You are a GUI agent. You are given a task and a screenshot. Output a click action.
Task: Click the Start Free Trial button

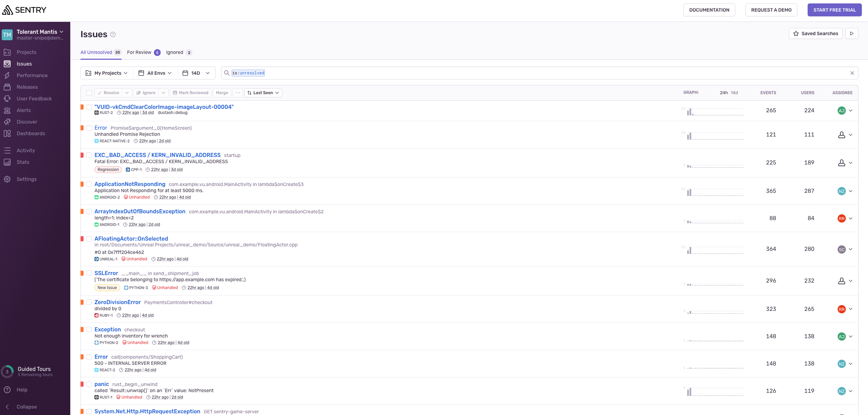click(x=834, y=10)
